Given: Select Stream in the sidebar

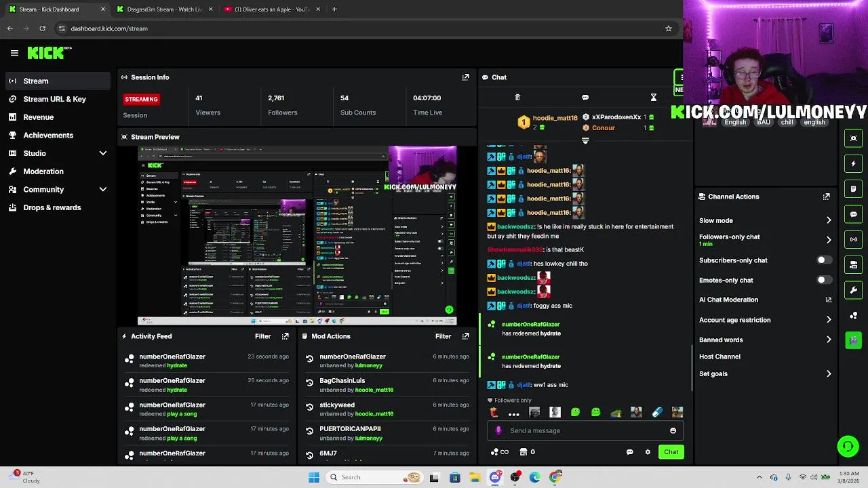Looking at the screenshot, I should click(58, 81).
